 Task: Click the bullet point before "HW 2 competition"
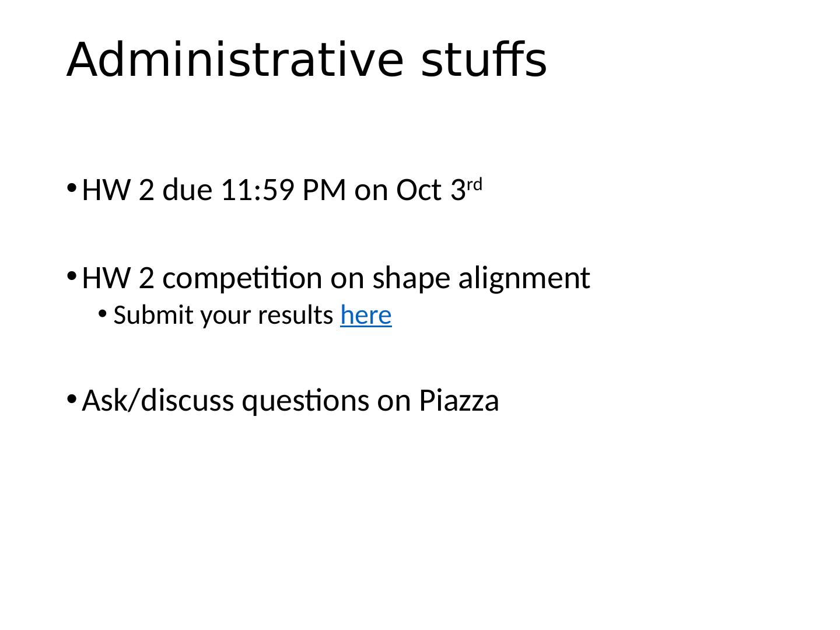click(71, 275)
